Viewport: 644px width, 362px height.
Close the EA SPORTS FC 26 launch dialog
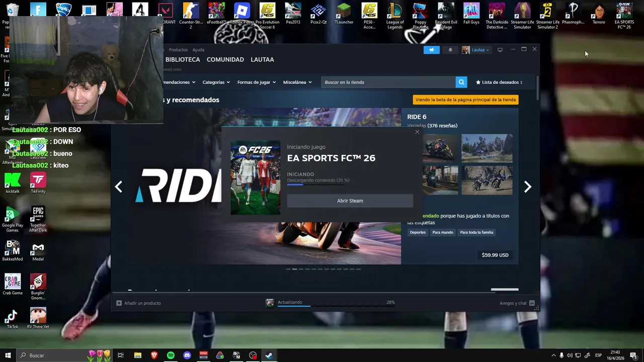(x=417, y=132)
